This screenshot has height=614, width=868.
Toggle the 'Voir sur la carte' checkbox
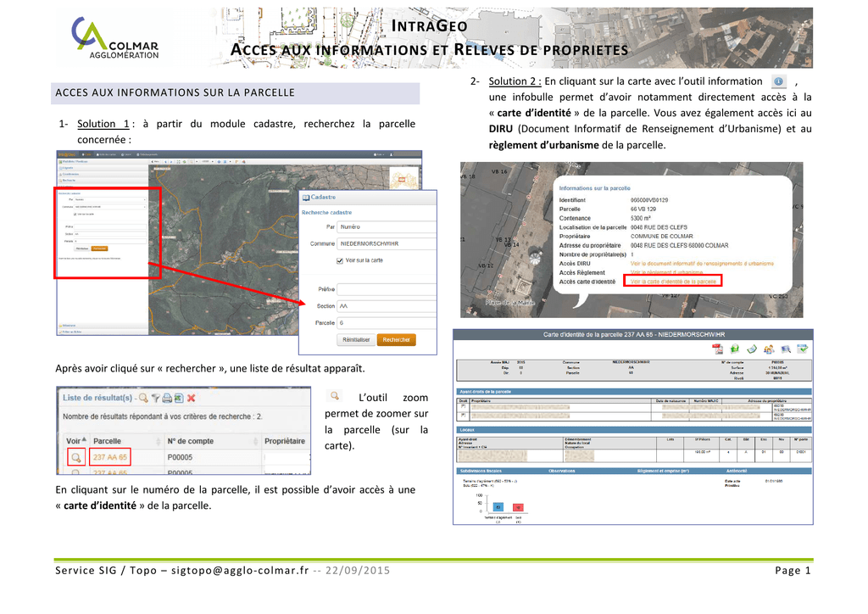click(339, 260)
